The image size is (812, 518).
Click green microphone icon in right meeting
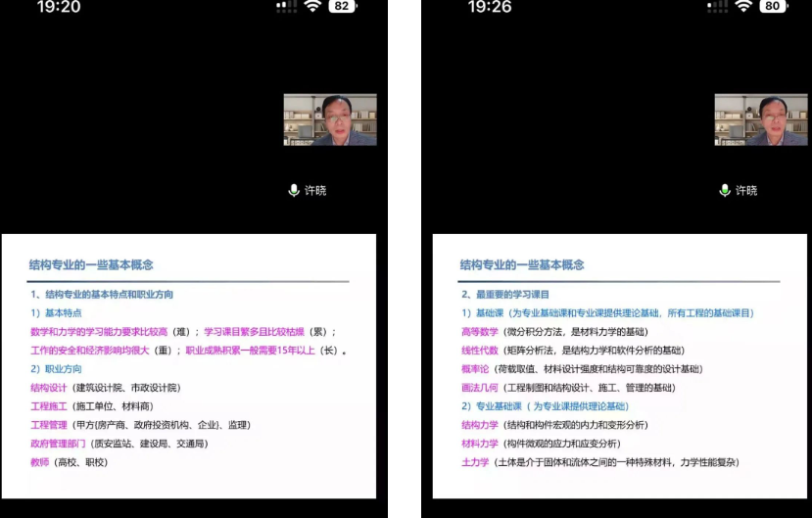[725, 190]
